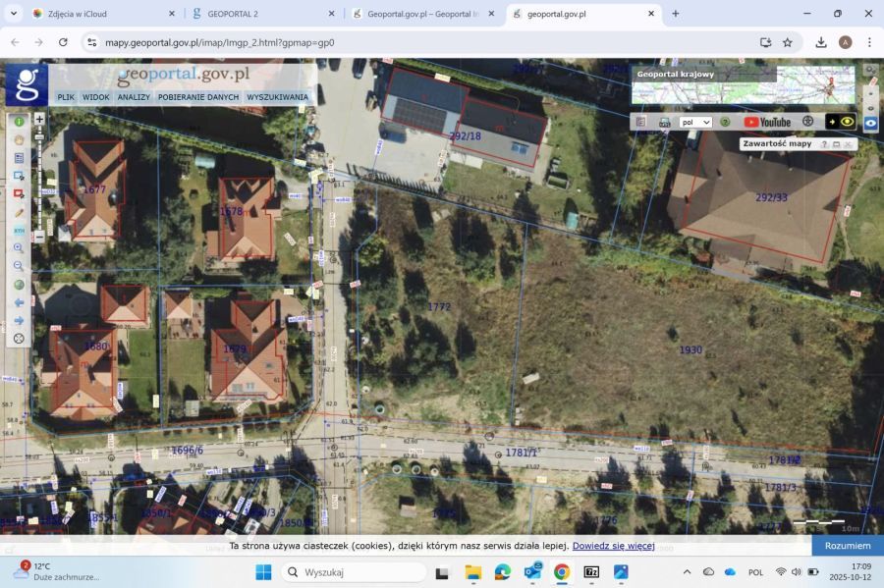Click the taskbar 'Wyszukaj' search box
884x588 pixels.
click(354, 572)
